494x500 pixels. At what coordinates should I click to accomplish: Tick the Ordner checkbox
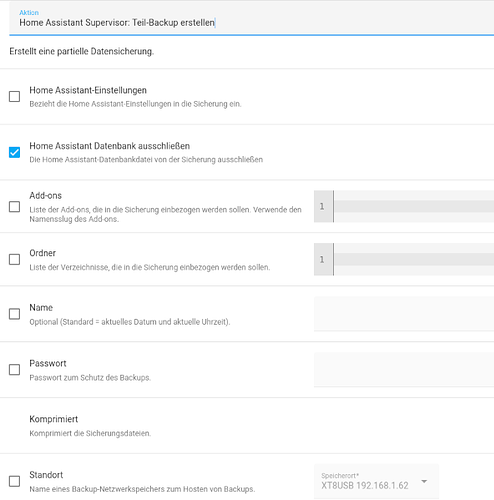(14, 259)
